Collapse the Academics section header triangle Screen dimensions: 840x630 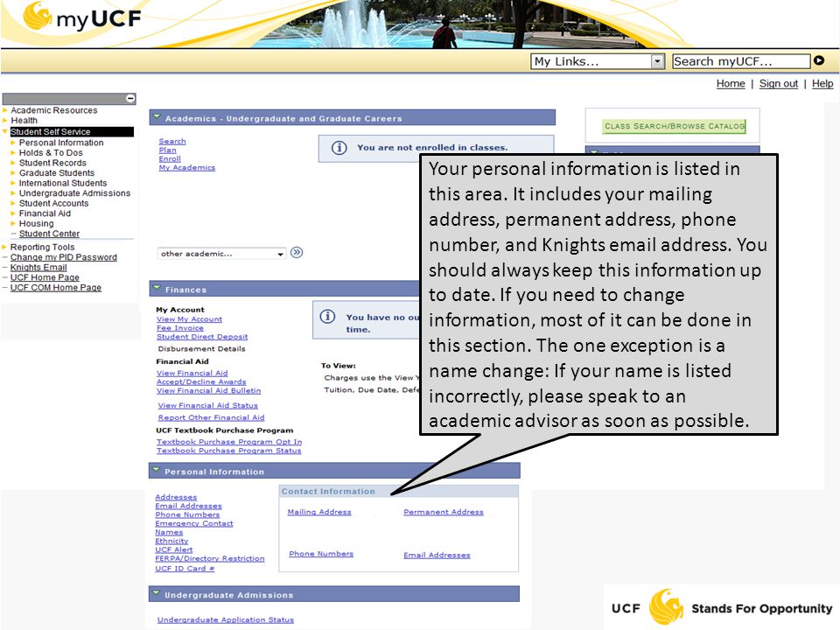pos(157,116)
